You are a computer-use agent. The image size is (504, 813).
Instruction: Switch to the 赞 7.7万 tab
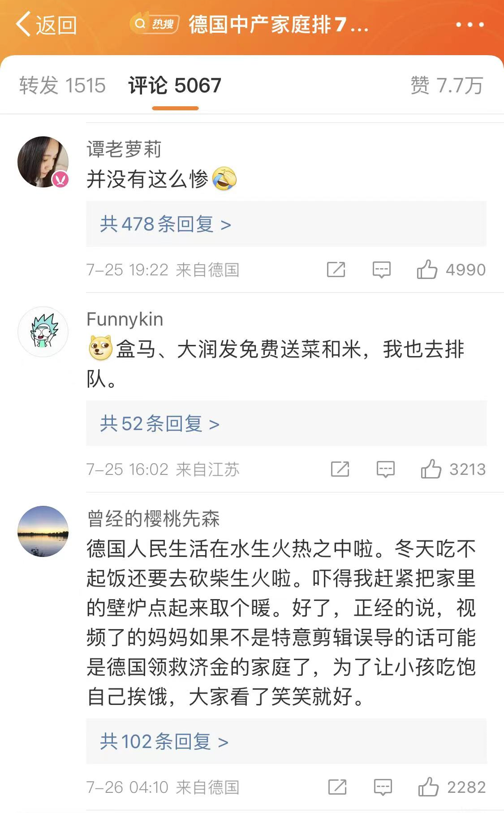click(x=447, y=85)
